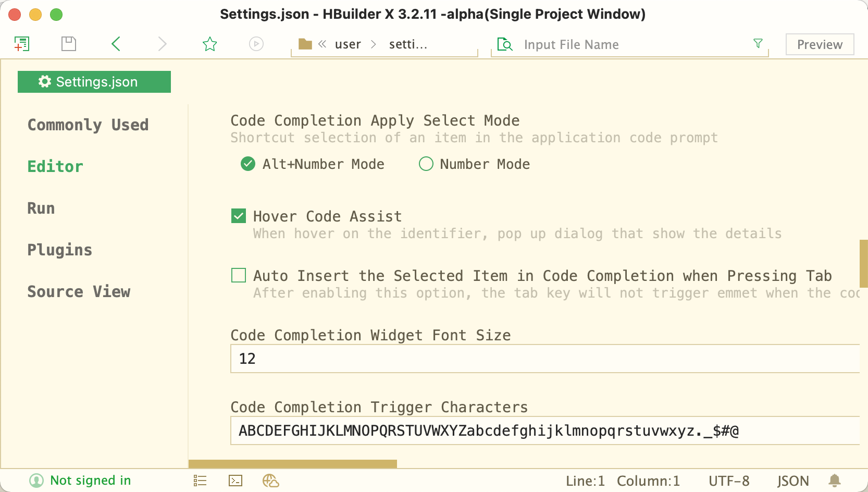Open the Editor settings section
Screen dimensions: 868x492
tap(55, 167)
